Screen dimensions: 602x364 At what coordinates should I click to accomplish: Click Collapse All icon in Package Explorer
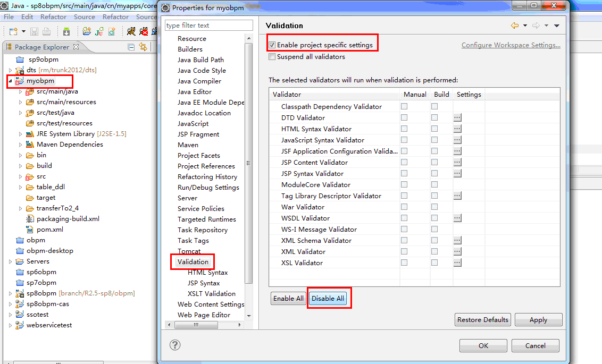point(131,47)
